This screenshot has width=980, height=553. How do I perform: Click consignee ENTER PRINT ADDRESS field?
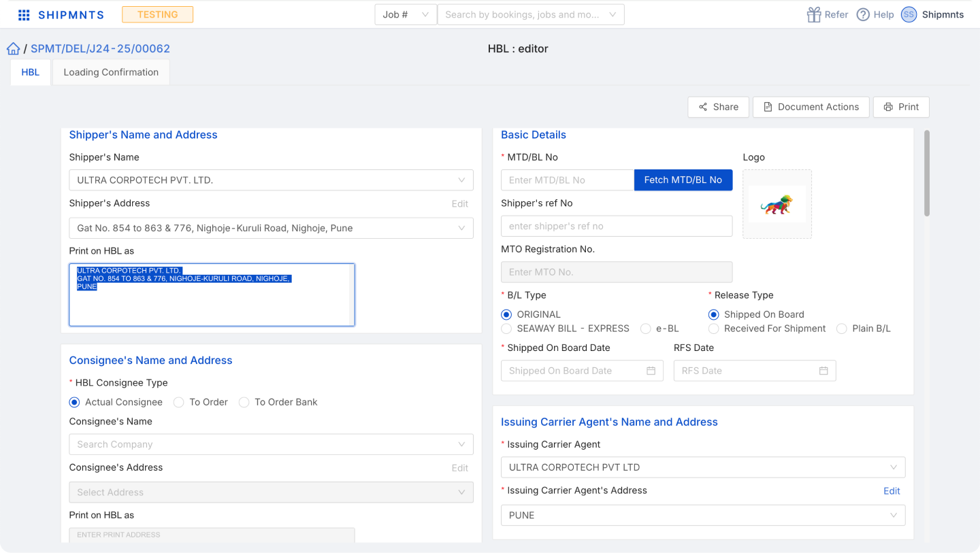(212, 535)
